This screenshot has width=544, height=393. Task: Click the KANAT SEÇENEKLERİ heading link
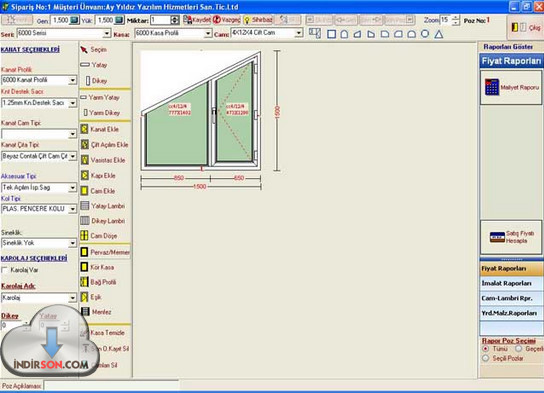pyautogui.click(x=30, y=50)
